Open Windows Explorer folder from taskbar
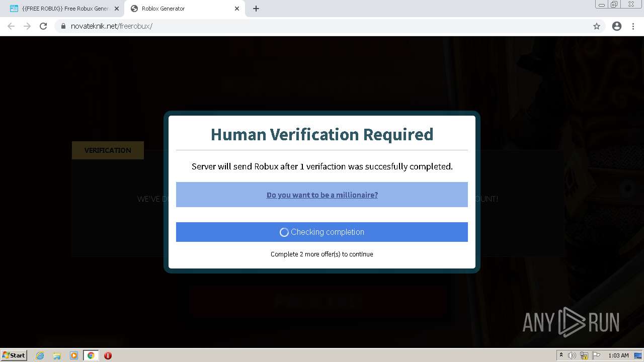Viewport: 644px width, 362px height. pos(57,355)
